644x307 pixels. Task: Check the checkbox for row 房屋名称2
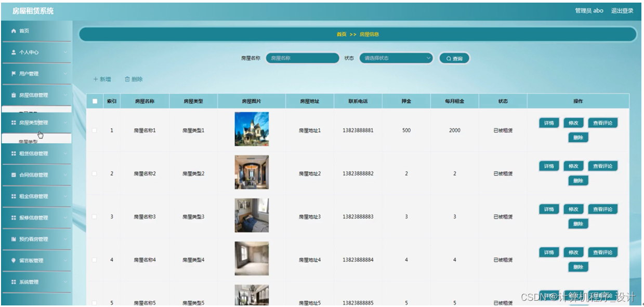[x=95, y=173]
